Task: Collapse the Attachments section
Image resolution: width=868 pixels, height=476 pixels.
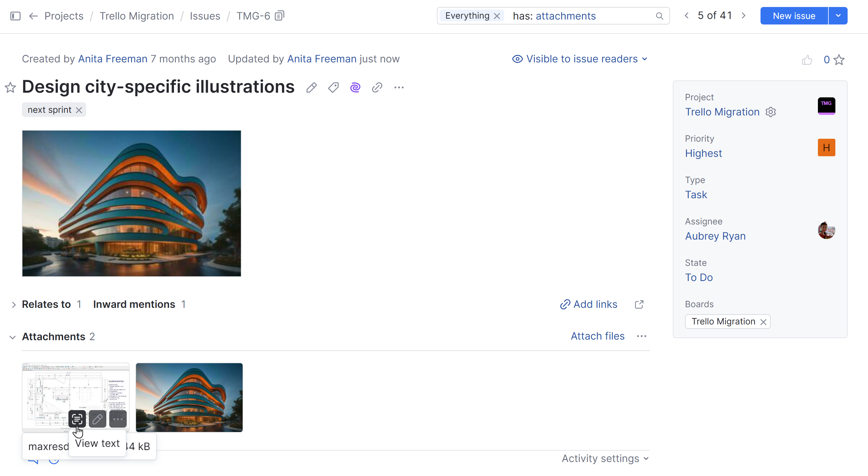Action: 13,337
